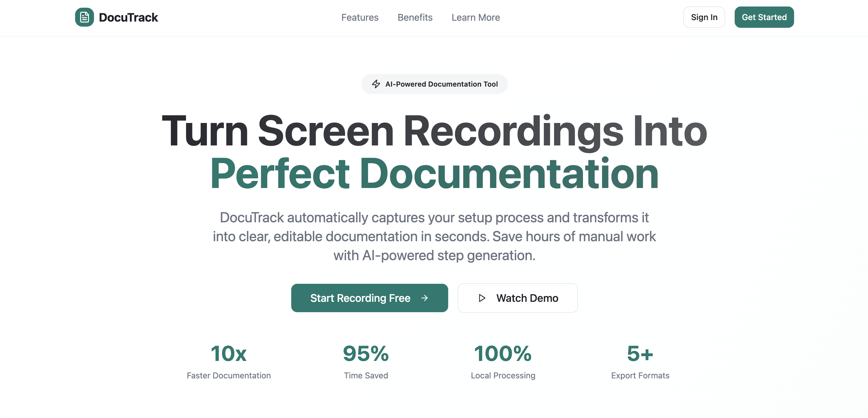This screenshot has height=418, width=868.
Task: Click the DocuTrack document logo icon
Action: tap(84, 17)
